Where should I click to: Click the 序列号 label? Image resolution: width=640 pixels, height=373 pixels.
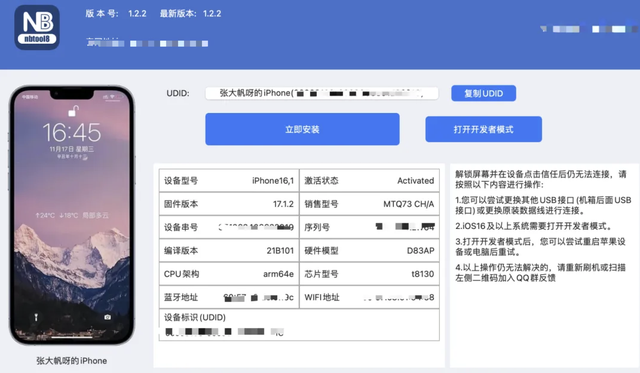click(x=317, y=227)
